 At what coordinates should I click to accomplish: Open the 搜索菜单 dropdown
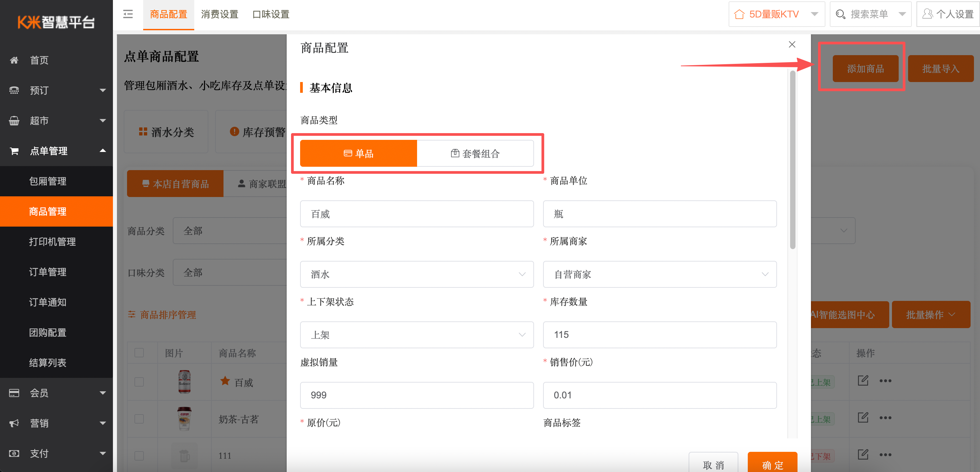pyautogui.click(x=870, y=14)
